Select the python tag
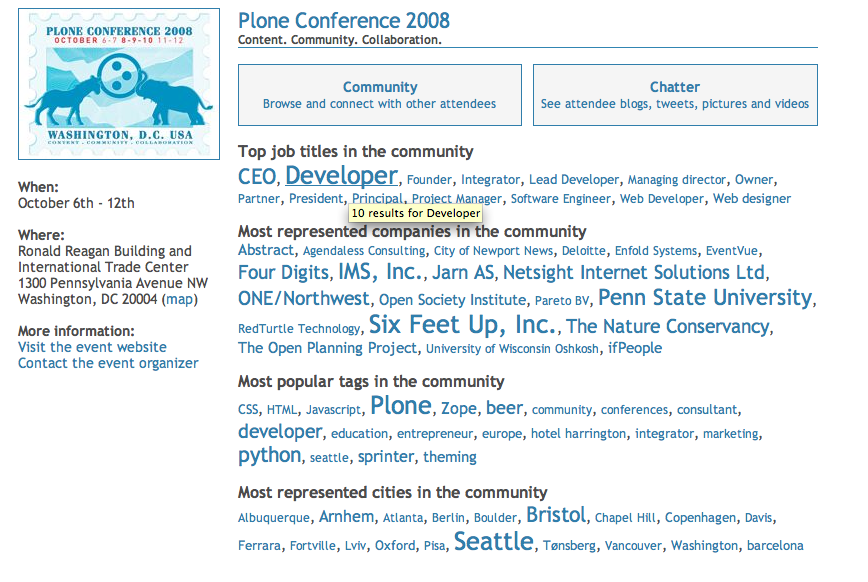The height and width of the screenshot is (582, 868). [x=269, y=455]
